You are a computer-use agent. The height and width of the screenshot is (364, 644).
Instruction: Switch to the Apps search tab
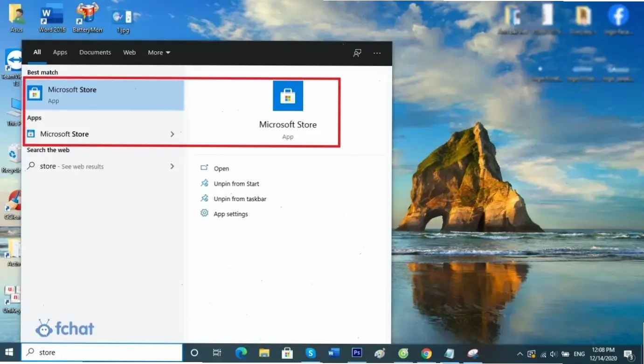click(60, 53)
